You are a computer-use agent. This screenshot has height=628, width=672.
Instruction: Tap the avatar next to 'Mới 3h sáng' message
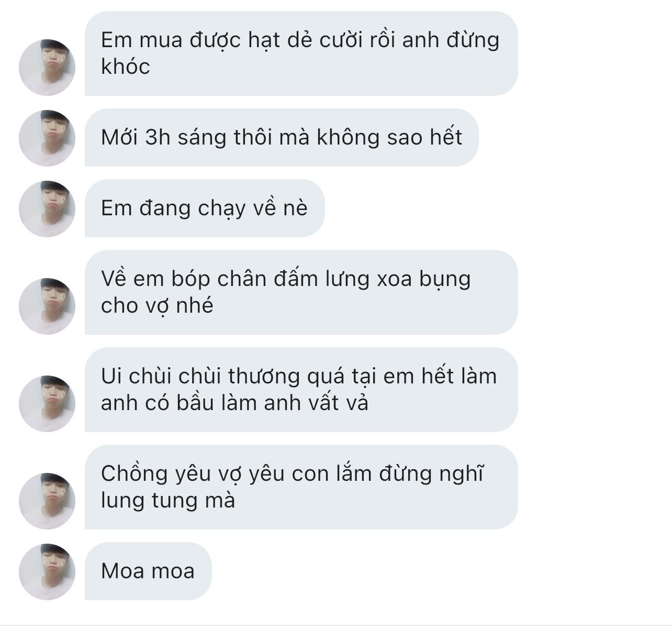pos(47,138)
